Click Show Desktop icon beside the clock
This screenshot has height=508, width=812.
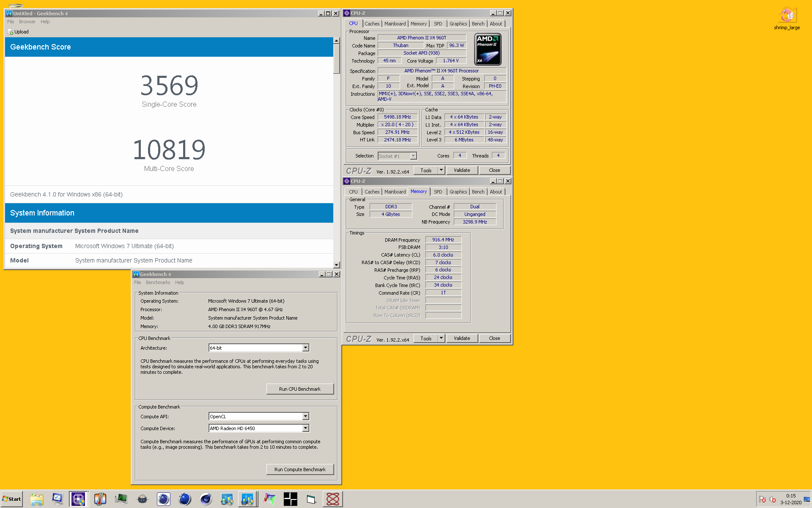(807, 499)
